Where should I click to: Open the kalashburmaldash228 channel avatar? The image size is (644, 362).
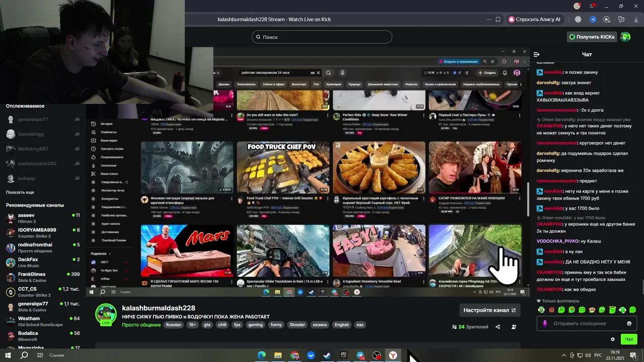(106, 315)
